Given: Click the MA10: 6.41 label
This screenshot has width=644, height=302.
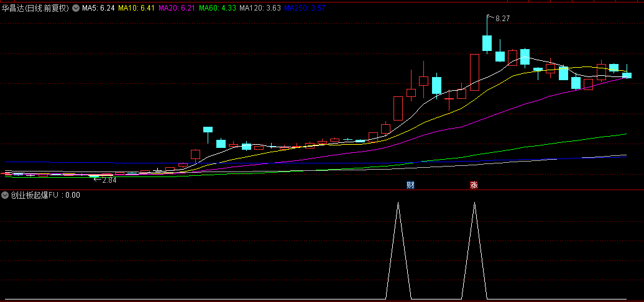Looking at the screenshot, I should click(x=136, y=7).
